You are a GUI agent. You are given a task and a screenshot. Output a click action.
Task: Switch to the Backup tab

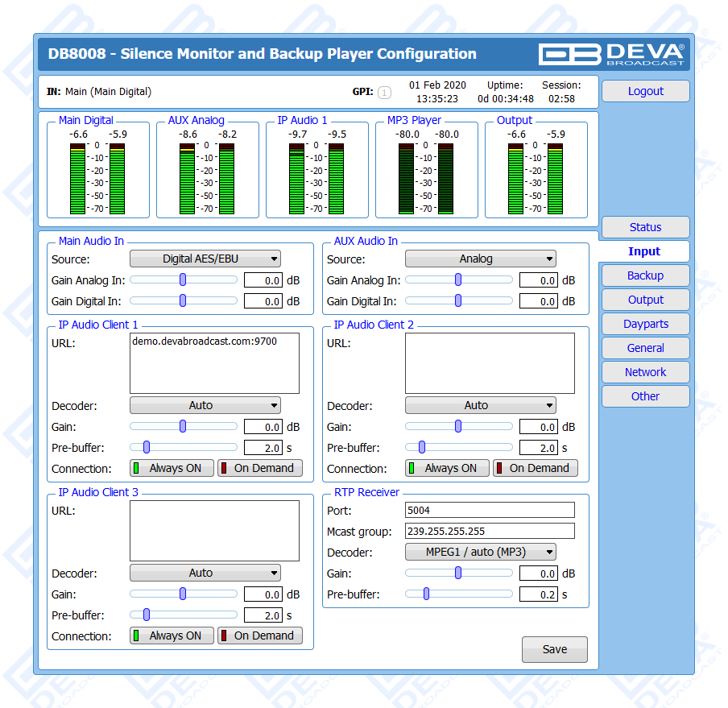[x=645, y=275]
